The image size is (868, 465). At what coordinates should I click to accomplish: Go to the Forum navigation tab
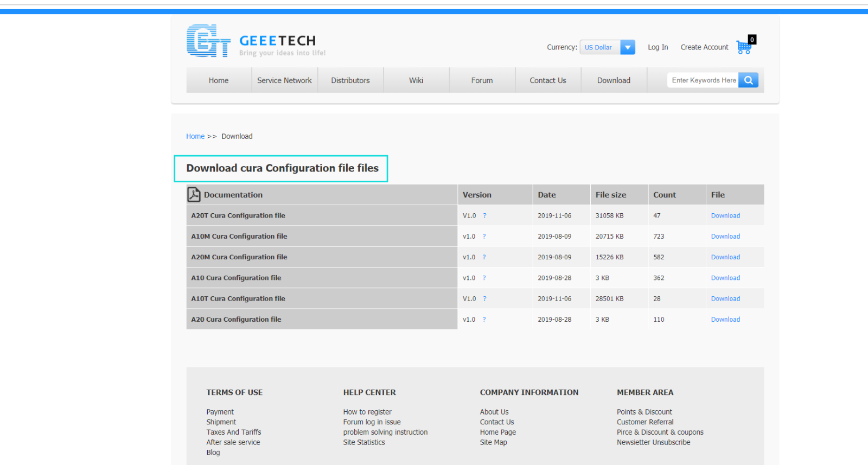pyautogui.click(x=482, y=80)
